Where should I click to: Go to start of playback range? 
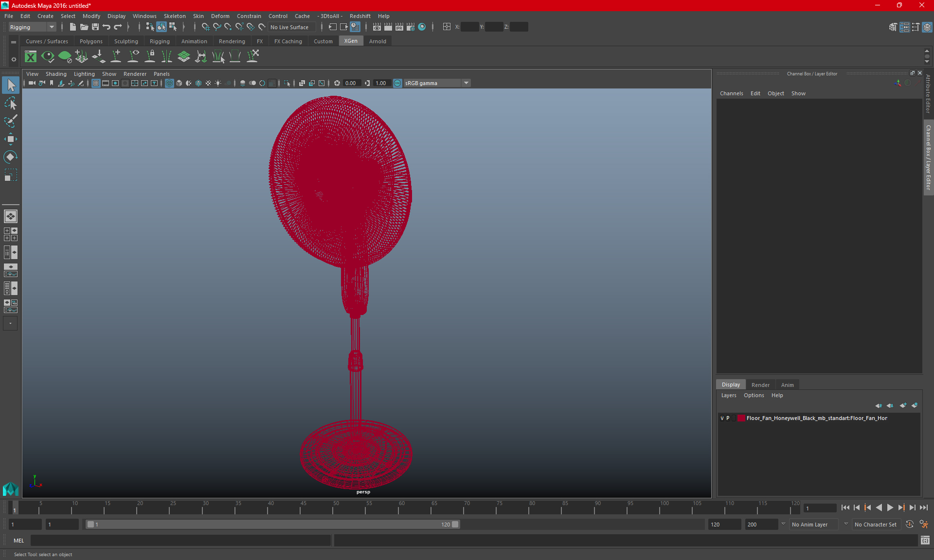(845, 507)
